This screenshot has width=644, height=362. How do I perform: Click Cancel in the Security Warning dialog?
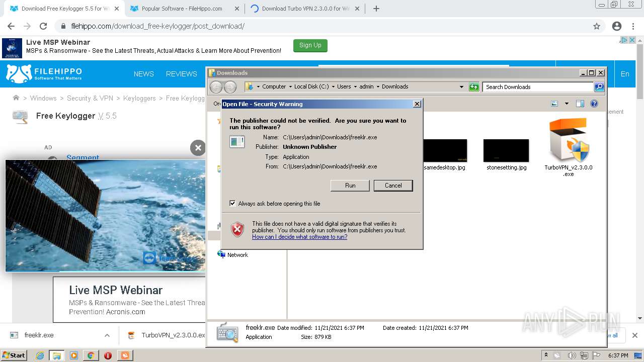pos(393,186)
